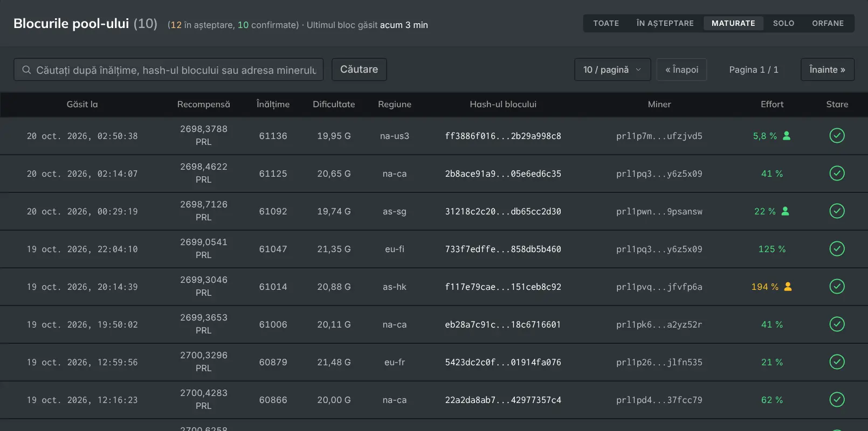Show the SOLO blocks tab
This screenshot has height=431, width=868.
(x=783, y=23)
